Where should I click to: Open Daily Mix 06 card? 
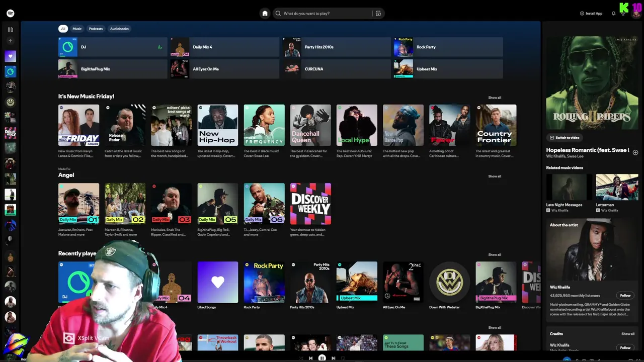click(x=264, y=204)
